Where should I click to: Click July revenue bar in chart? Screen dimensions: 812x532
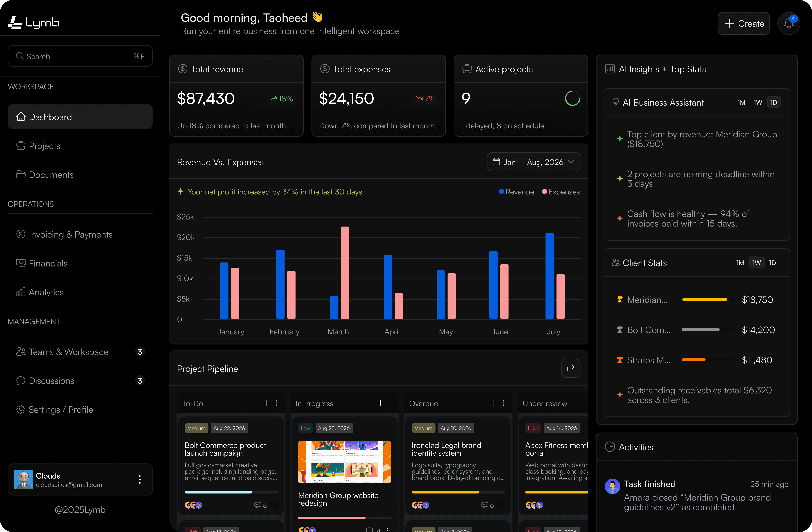point(550,276)
